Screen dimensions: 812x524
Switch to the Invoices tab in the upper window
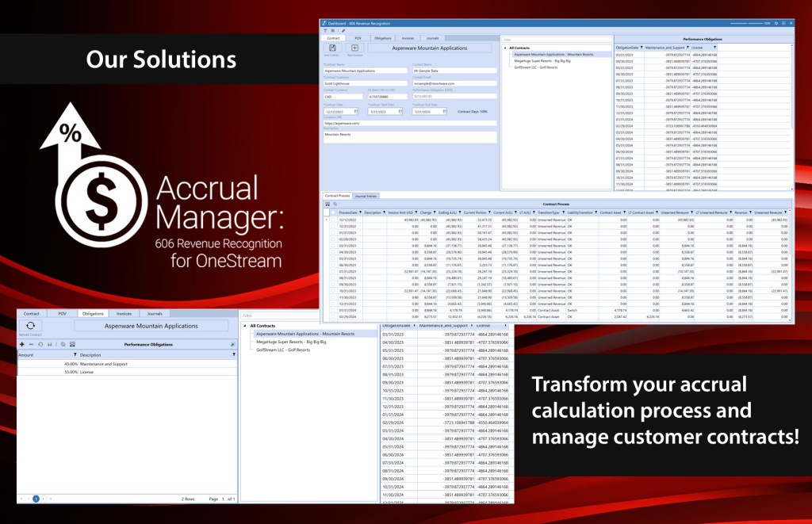(x=407, y=37)
